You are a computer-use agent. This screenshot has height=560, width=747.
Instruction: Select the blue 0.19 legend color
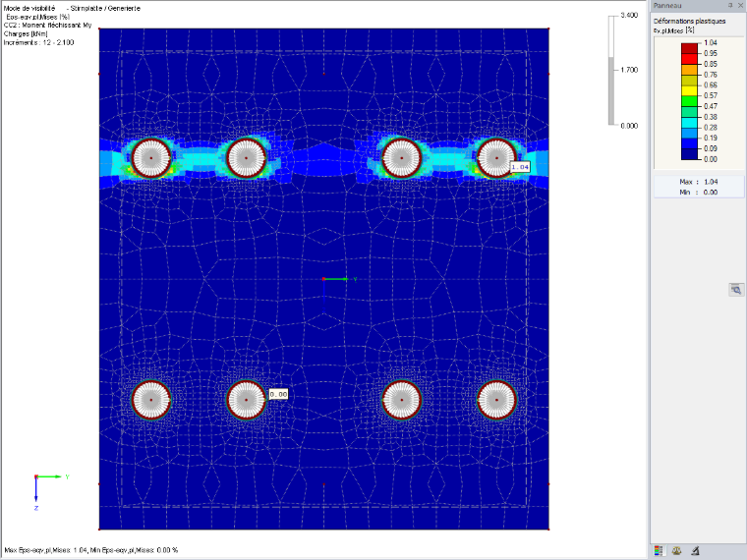689,143
